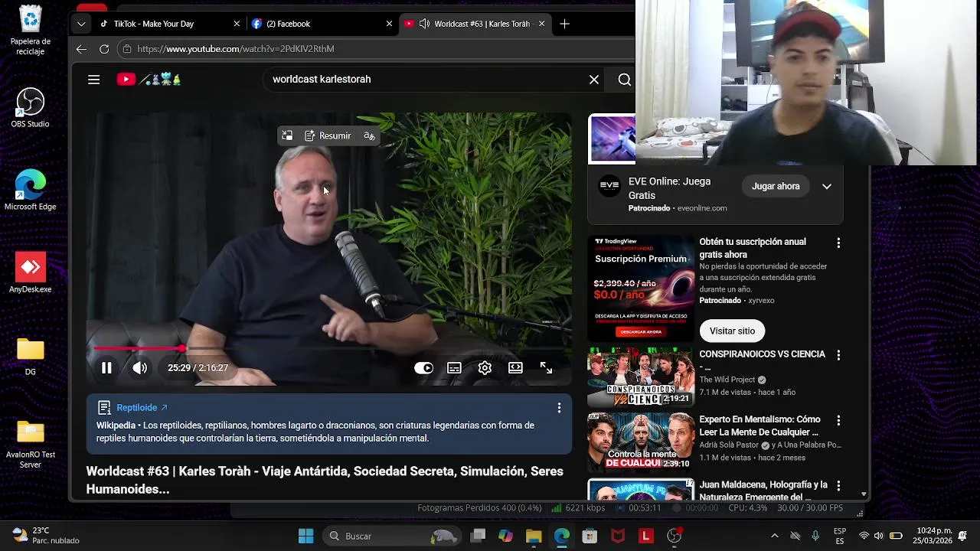
Task: Close the TikTok tab
Action: 237,24
